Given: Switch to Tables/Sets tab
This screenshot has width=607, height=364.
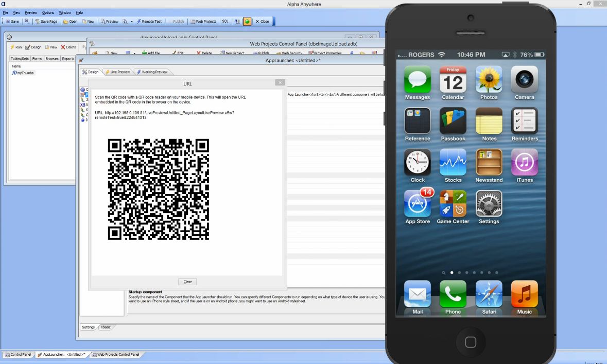Looking at the screenshot, I should [x=20, y=59].
